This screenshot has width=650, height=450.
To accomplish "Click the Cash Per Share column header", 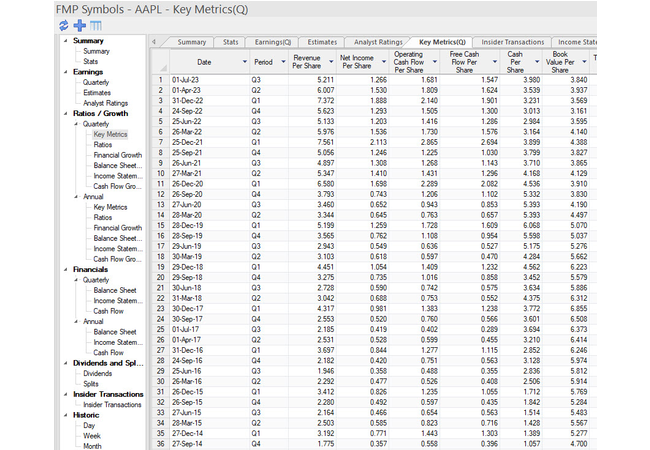I will pyautogui.click(x=515, y=62).
